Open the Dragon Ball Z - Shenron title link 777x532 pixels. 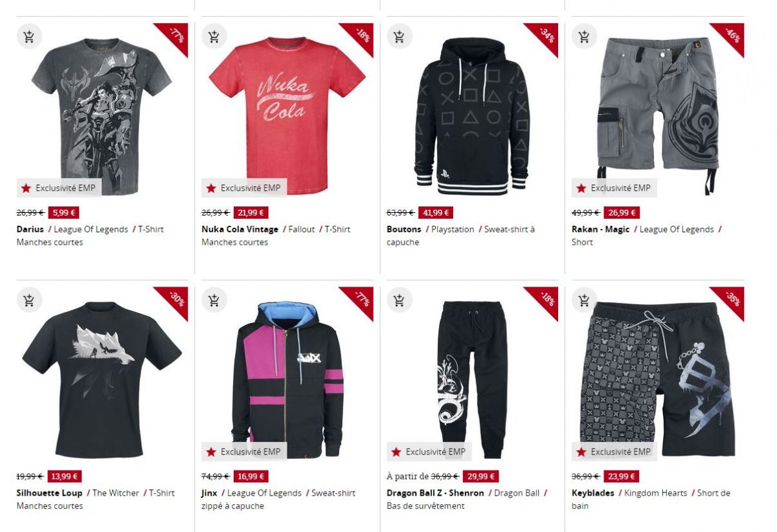[435, 493]
